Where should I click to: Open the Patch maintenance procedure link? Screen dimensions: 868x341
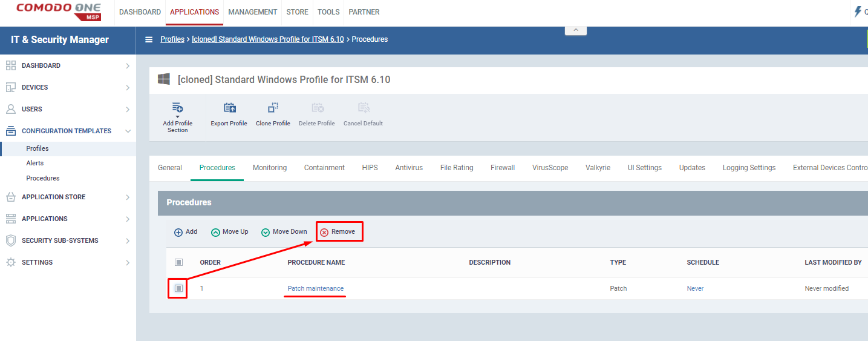[x=316, y=288]
